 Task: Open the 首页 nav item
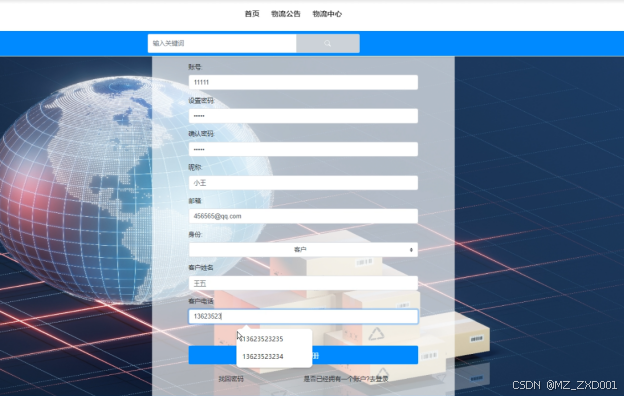(252, 14)
